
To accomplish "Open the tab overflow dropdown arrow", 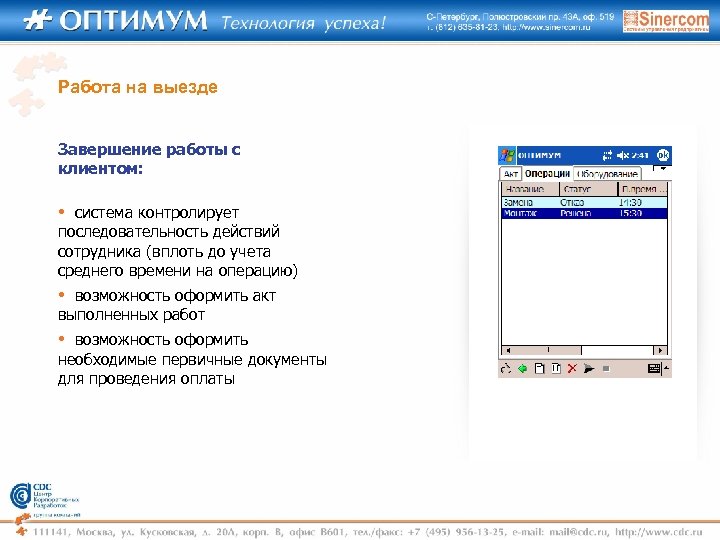I will (x=662, y=169).
